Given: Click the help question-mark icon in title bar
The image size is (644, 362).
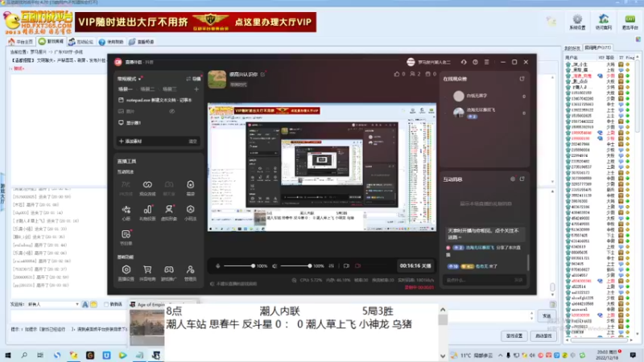Looking at the screenshot, I should pos(475,62).
